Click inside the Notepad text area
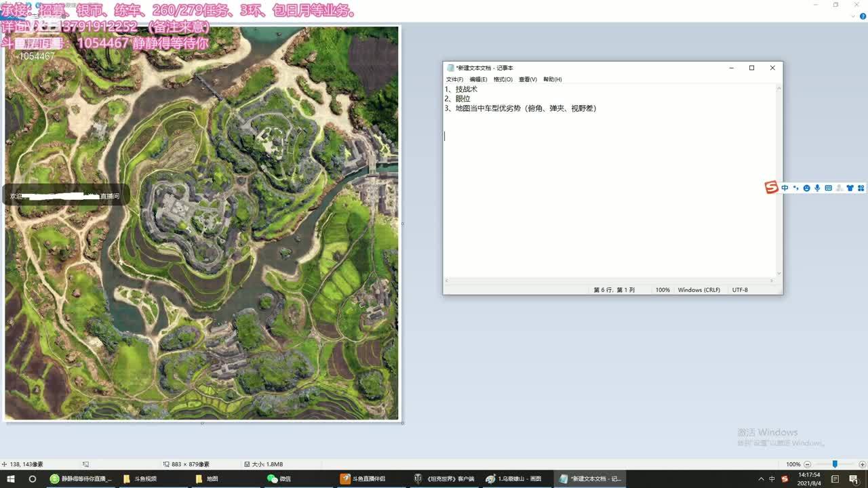The height and width of the screenshot is (488, 868). point(610,203)
